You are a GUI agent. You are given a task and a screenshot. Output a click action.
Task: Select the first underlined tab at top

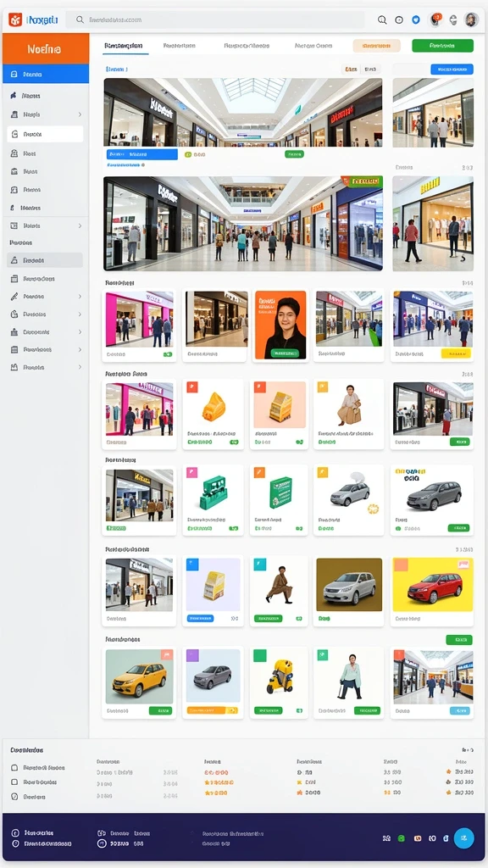126,46
